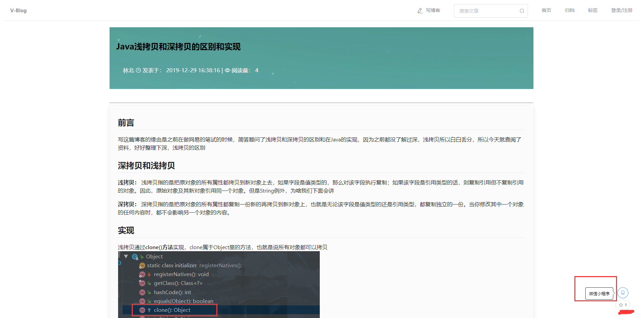Click the key icon next to clone()
The image size is (644, 318).
point(149,310)
